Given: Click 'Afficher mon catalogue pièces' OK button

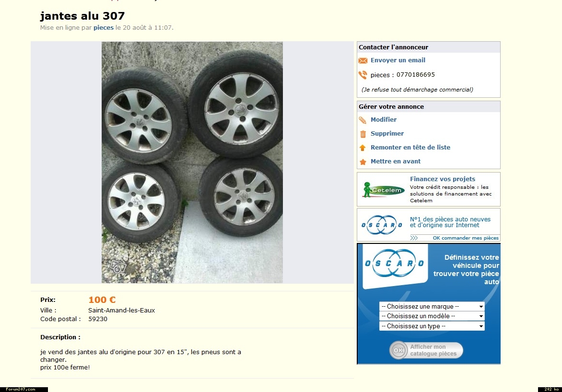Looking at the screenshot, I should click(x=426, y=350).
